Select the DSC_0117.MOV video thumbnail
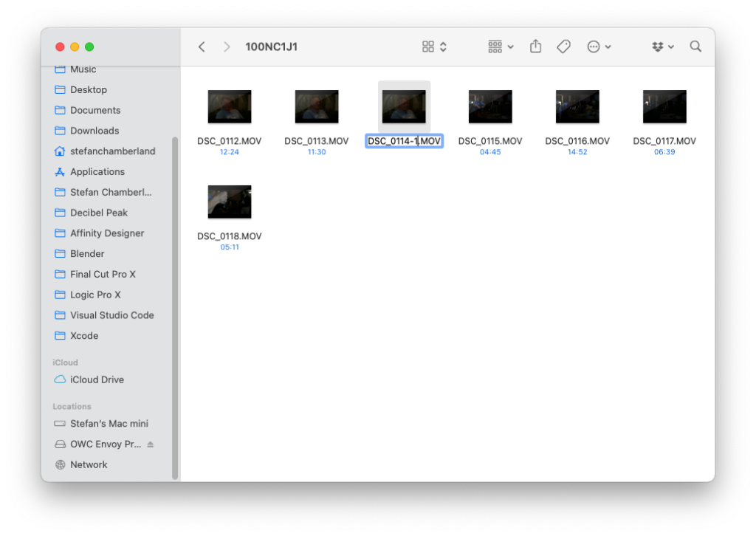Viewport: 756px width, 536px height. (x=664, y=106)
